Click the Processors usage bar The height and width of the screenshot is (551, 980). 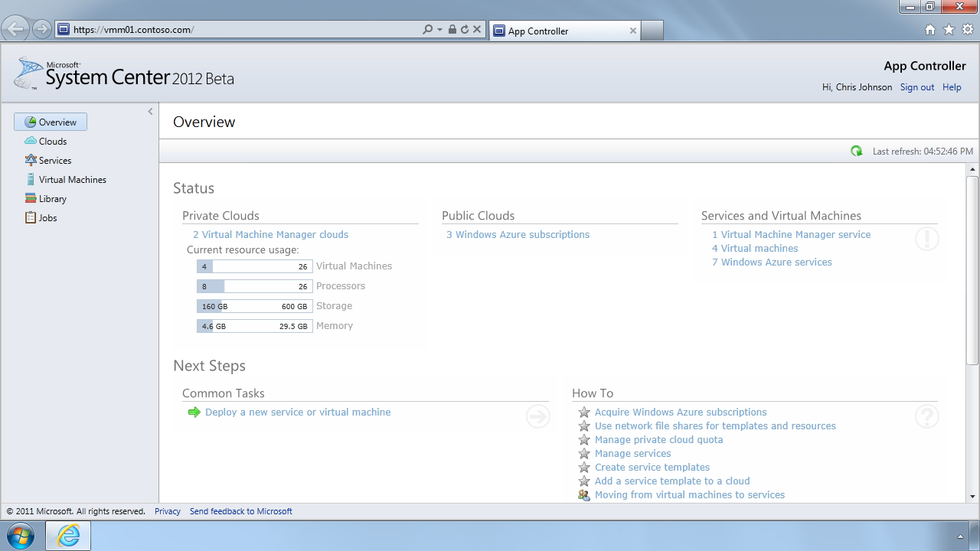coord(255,286)
